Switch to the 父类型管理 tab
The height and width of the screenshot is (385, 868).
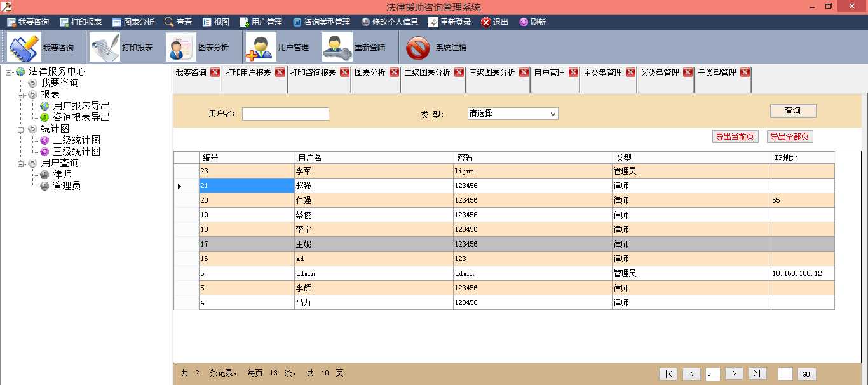click(x=660, y=72)
